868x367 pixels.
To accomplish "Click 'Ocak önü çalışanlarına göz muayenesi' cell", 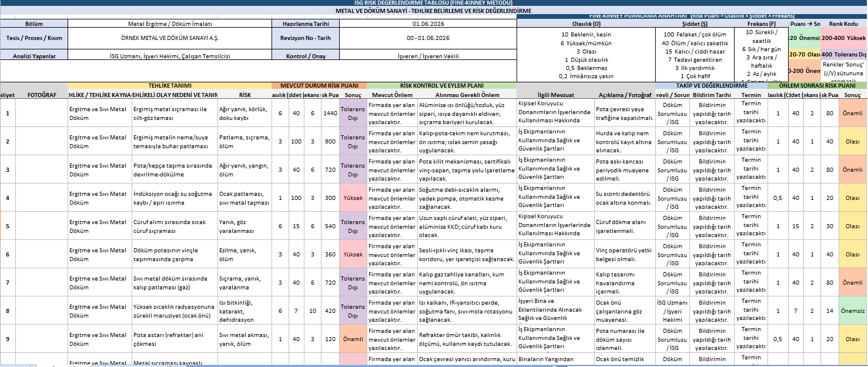I will [x=624, y=311].
